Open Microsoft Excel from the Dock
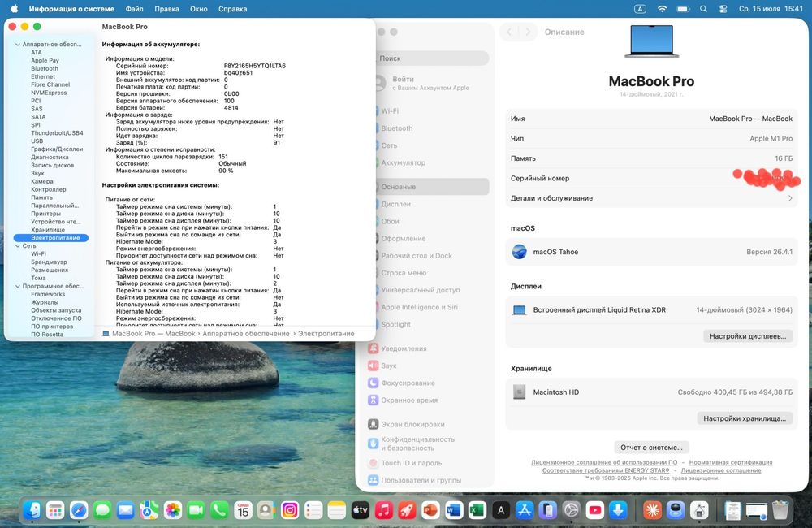 (477, 510)
